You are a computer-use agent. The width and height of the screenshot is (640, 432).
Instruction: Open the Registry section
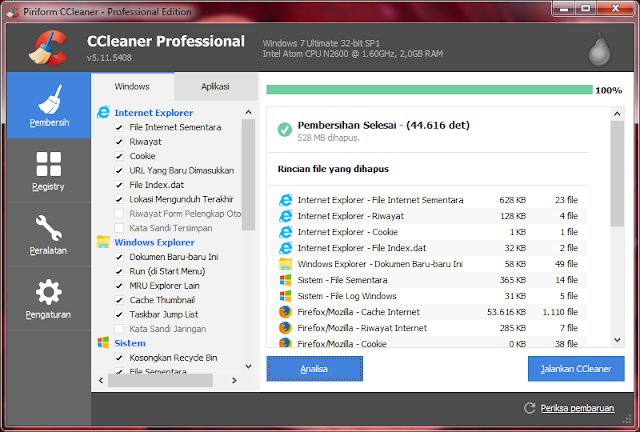pos(49,171)
